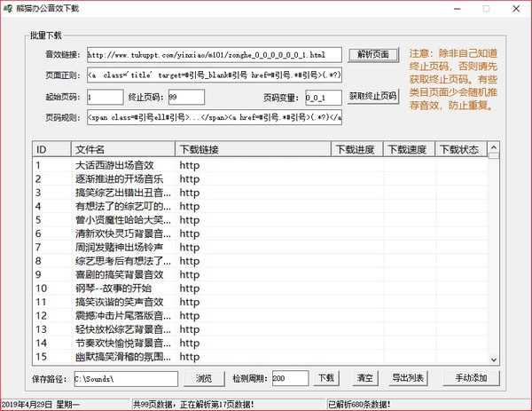532x411 pixels.
Task: Focus the 检测周期 input field
Action: [291, 378]
